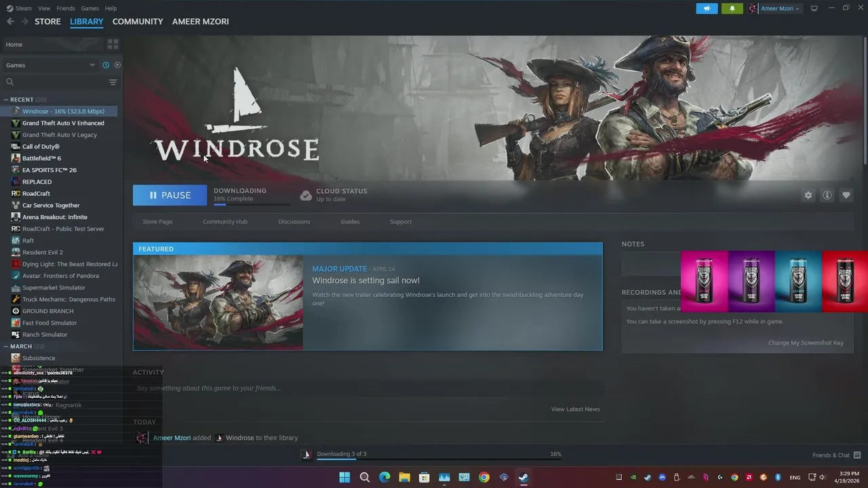Open File Explorer from the taskbar
Viewport: 868px width, 488px height.
(404, 477)
